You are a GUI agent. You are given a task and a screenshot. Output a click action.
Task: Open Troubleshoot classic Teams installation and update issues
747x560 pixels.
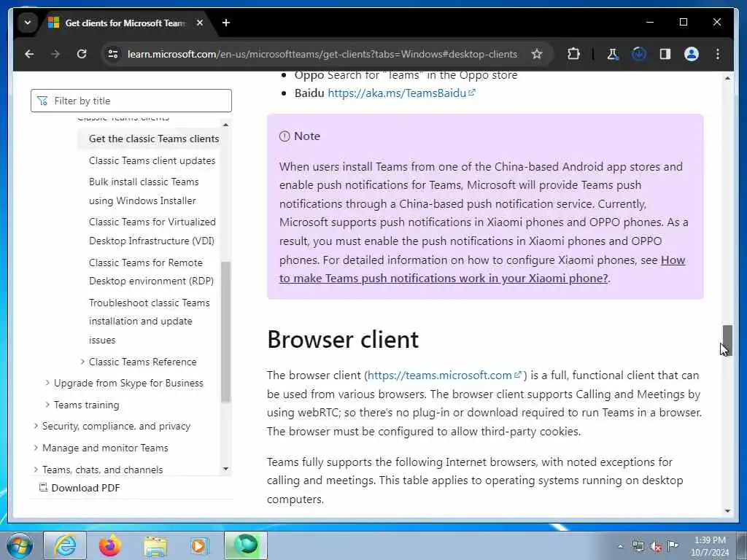149,322
